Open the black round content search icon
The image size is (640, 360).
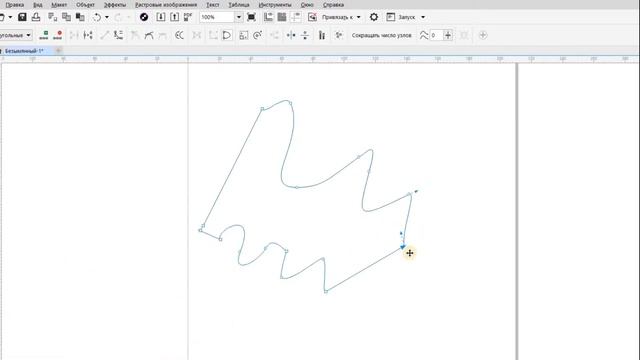(x=144, y=17)
